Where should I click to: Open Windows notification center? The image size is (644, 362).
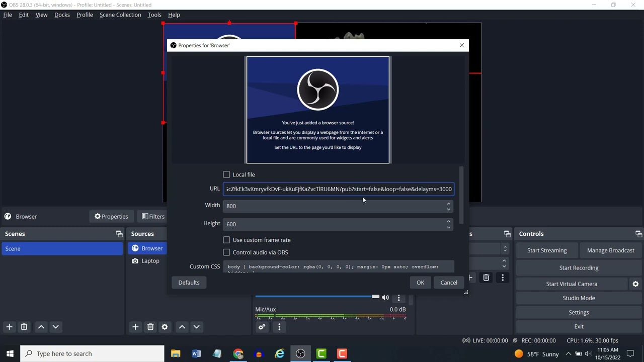coord(630,353)
